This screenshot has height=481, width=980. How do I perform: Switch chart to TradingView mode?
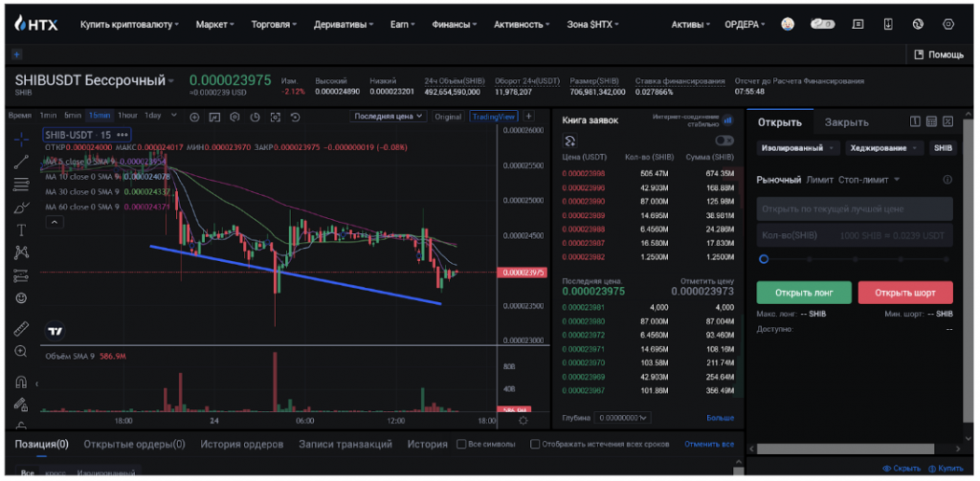(494, 117)
